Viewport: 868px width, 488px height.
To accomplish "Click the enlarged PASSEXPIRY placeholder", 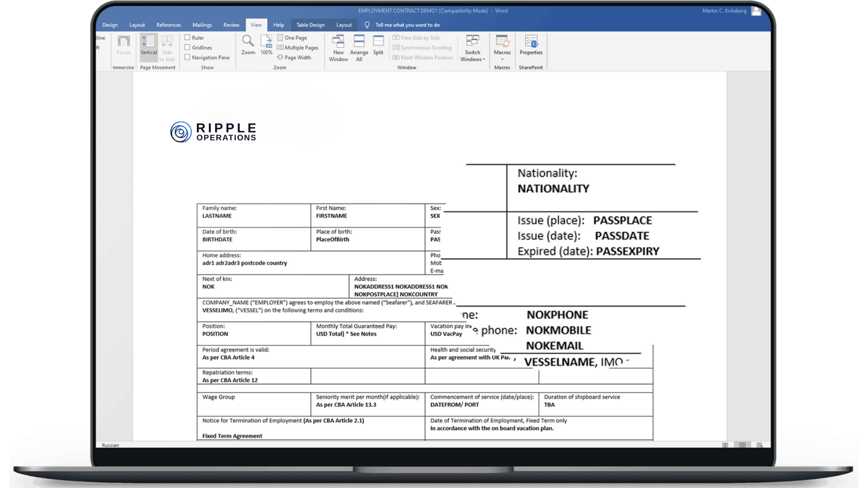I will coord(627,251).
